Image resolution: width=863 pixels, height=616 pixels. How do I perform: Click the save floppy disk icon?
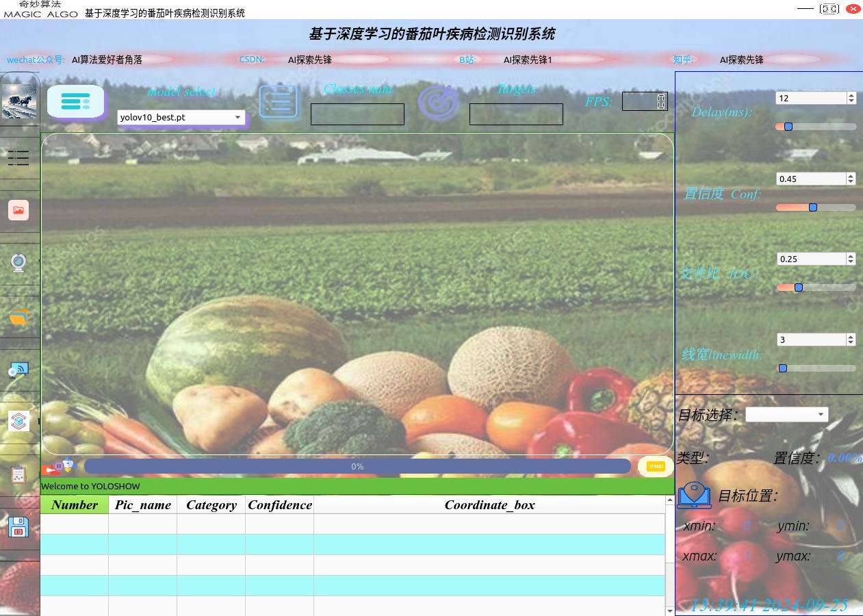click(x=18, y=527)
